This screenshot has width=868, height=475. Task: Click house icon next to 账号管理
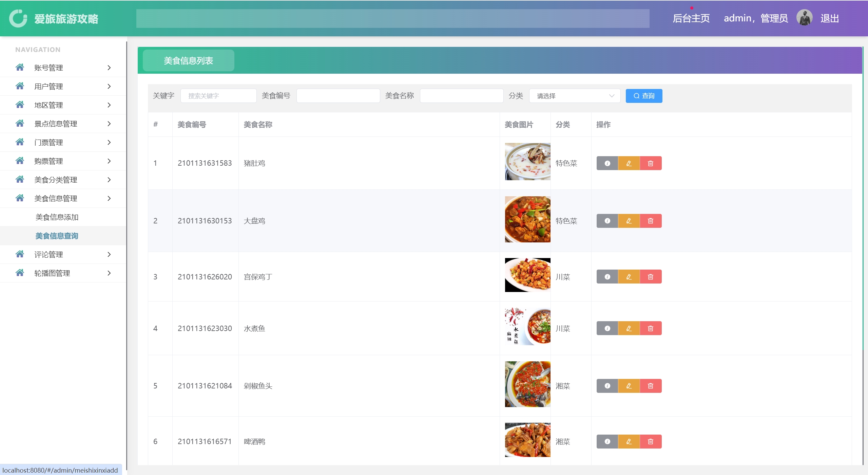pos(20,68)
